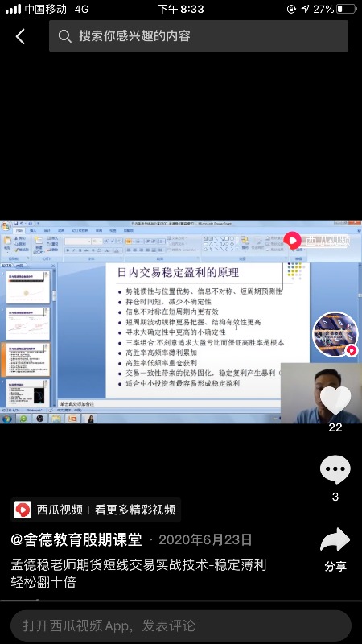Open comments via the speech bubble icon

coord(335,469)
